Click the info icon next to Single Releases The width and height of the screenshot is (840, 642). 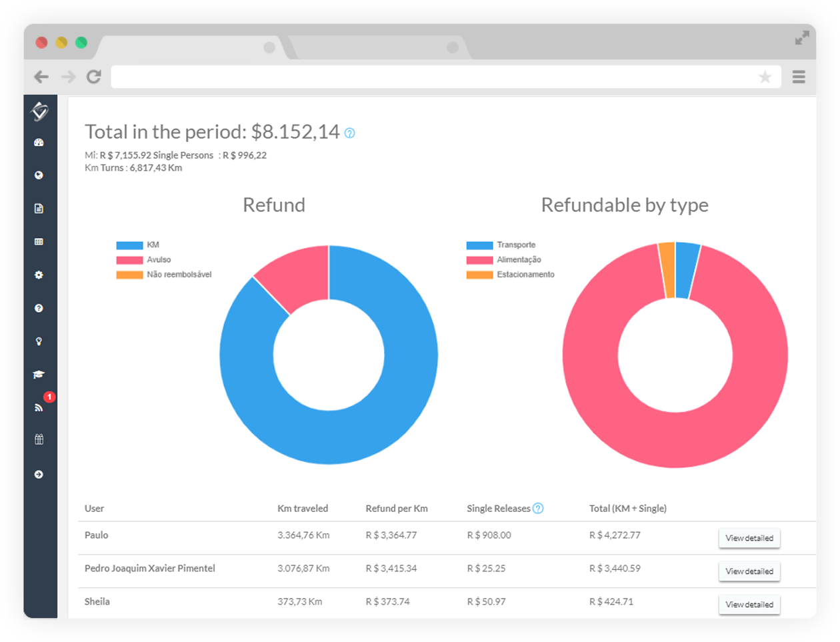click(x=538, y=509)
